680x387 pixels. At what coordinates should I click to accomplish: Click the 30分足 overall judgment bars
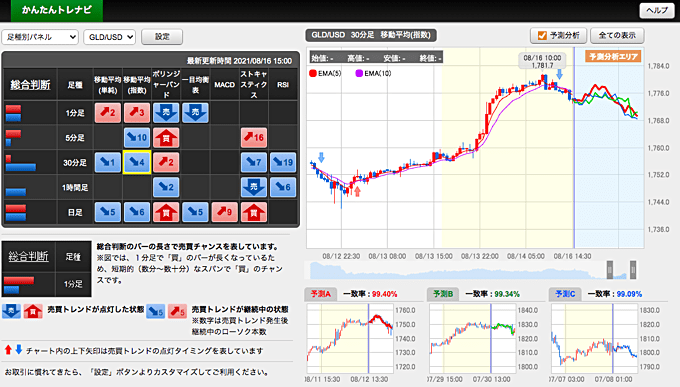(20, 163)
